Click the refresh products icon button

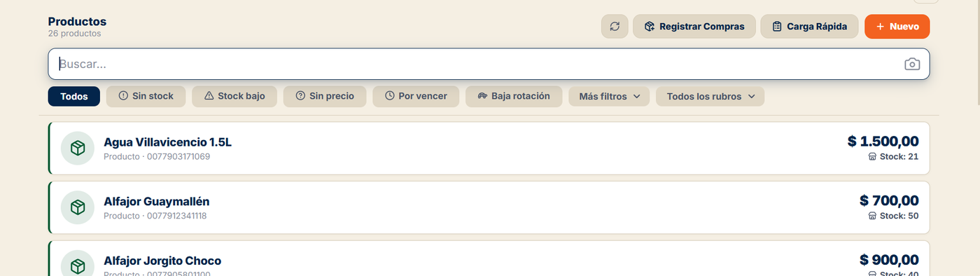(615, 27)
